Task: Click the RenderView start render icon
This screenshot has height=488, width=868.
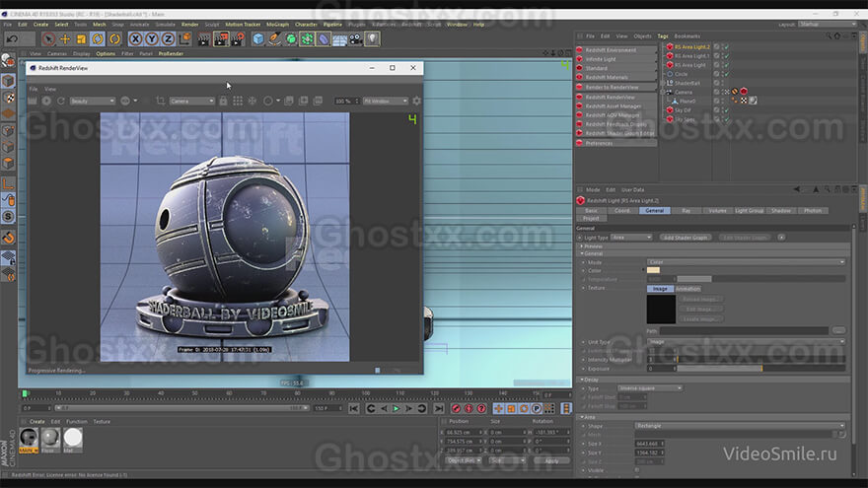Action: pyautogui.click(x=46, y=101)
